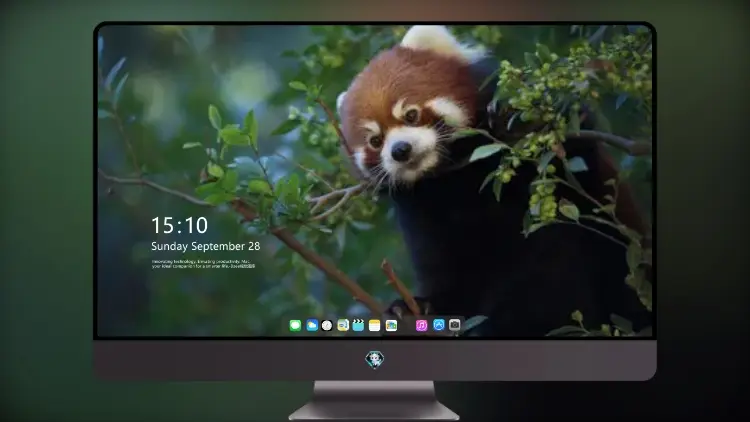
Task: Open the pink Music app in the dock
Action: click(x=421, y=325)
